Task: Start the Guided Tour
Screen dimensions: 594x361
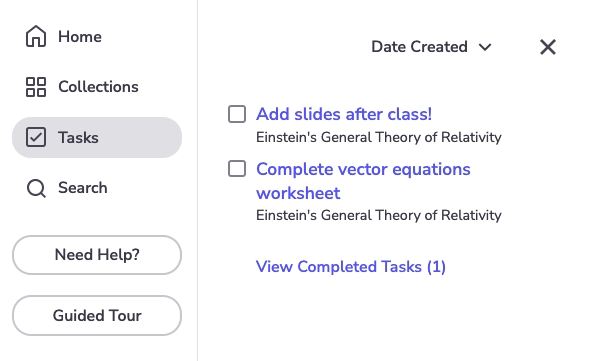Action: [x=97, y=316]
